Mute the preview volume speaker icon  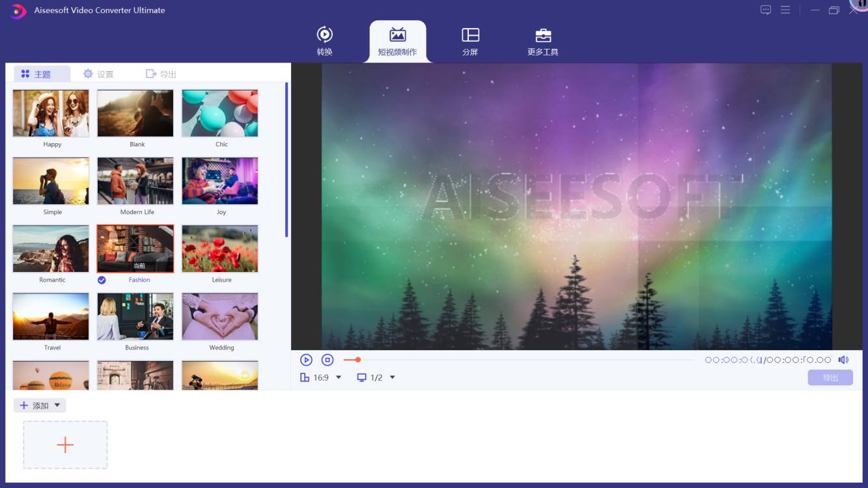pos(843,360)
